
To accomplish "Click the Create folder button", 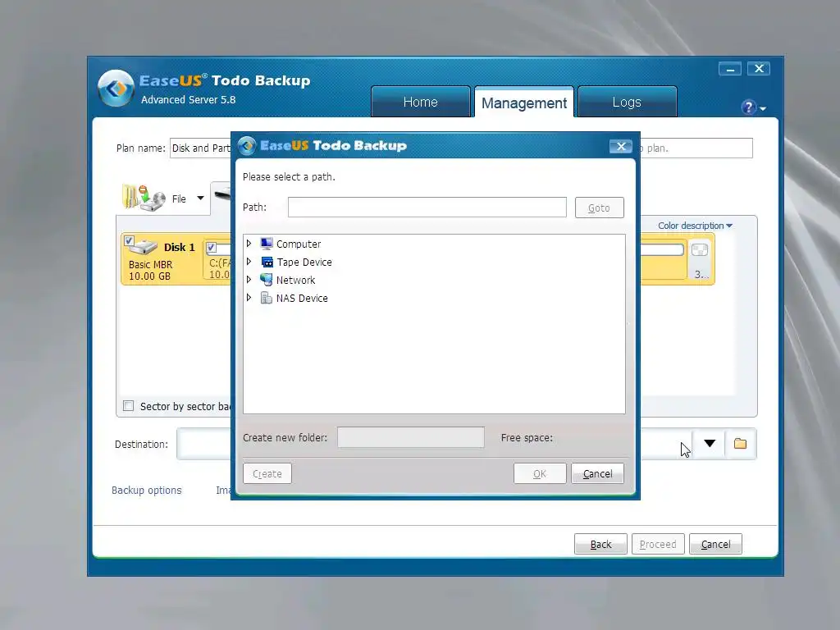I will tap(267, 473).
